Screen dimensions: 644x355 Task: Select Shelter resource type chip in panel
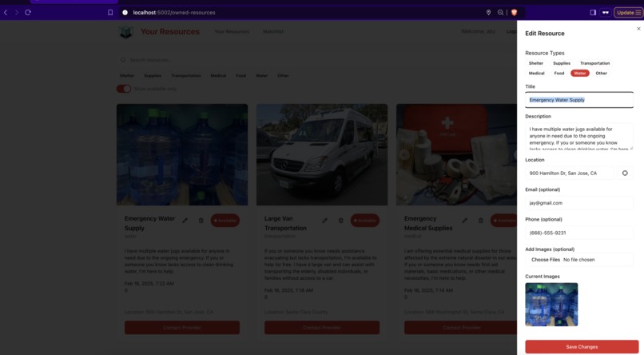[535, 63]
